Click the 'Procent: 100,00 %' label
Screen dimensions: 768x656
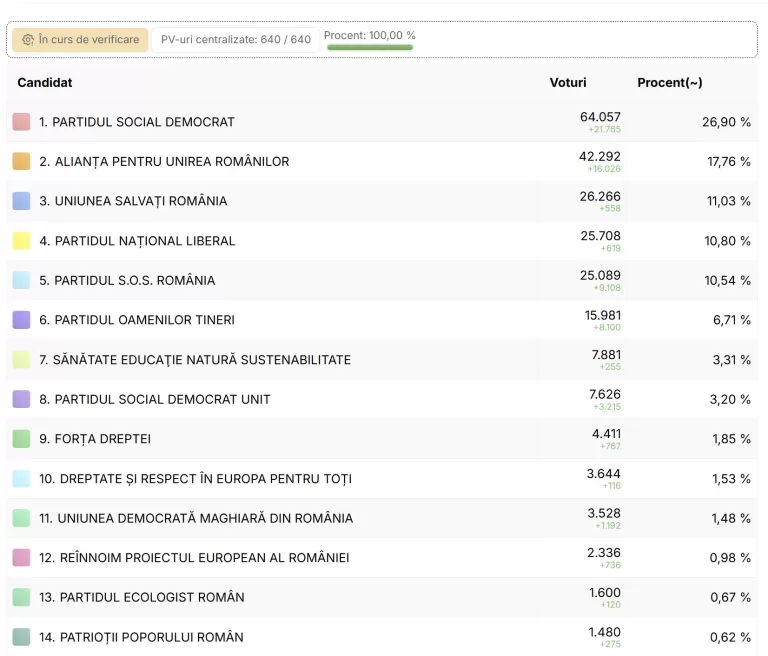[x=370, y=35]
